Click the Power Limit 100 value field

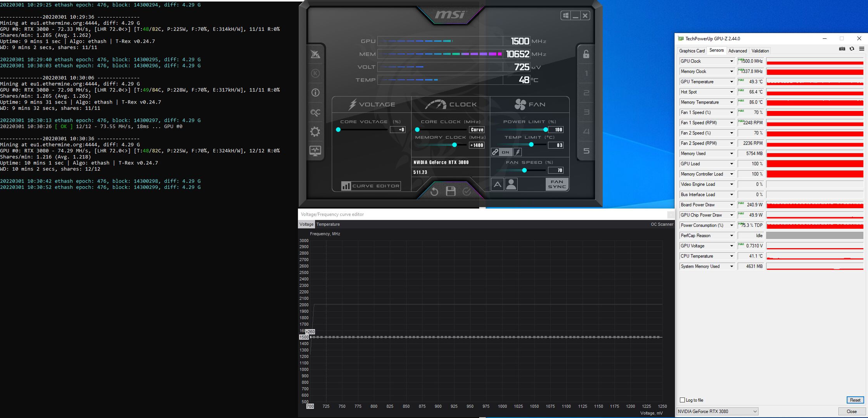556,130
